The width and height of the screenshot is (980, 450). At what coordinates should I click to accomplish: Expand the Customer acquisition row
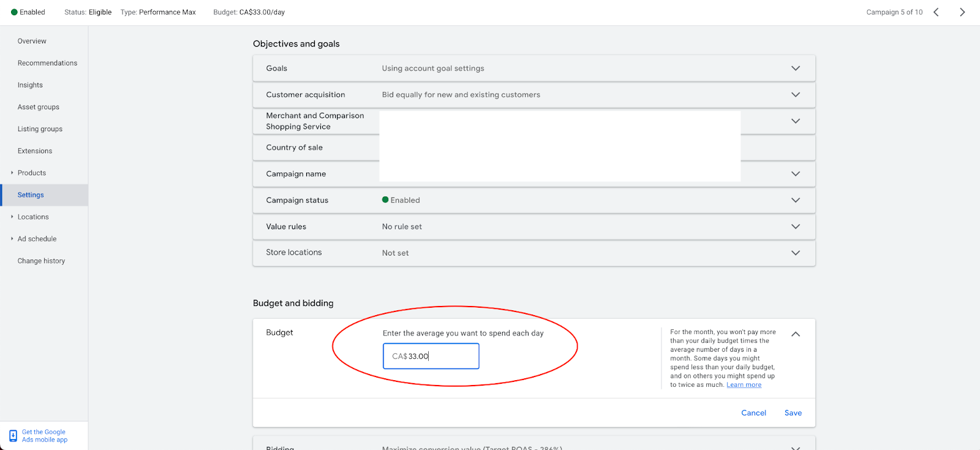[x=795, y=94]
